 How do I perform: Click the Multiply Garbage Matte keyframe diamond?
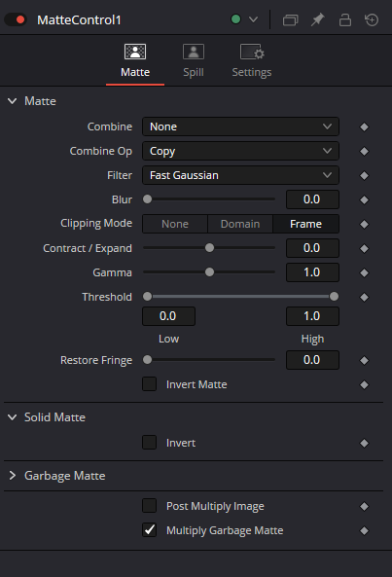(364, 530)
